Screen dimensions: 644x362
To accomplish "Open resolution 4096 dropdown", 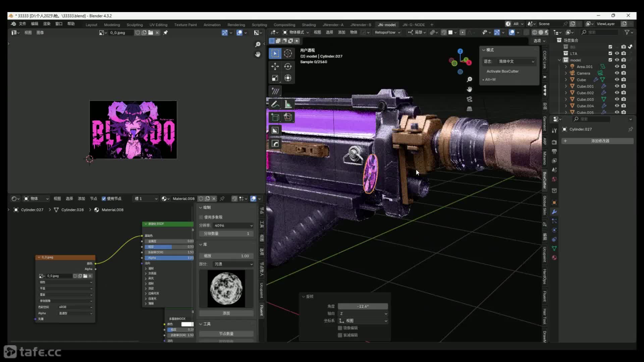I will 233,226.
